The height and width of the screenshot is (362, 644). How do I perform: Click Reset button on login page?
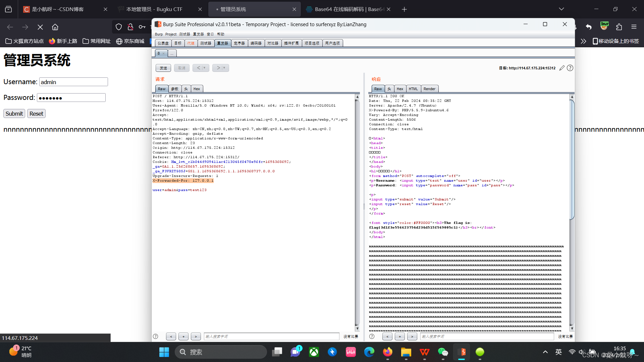point(36,114)
